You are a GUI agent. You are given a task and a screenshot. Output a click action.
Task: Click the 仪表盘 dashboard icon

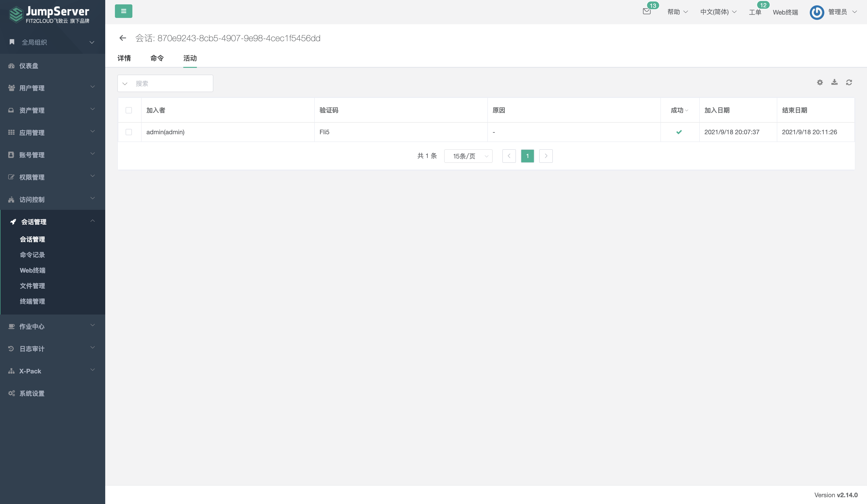tap(11, 66)
